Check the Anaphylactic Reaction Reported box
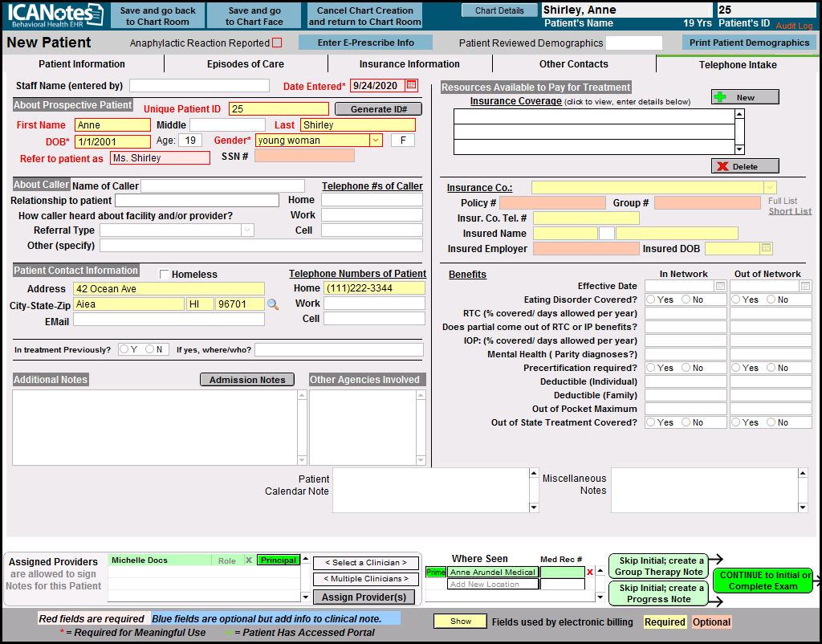 pos(277,43)
